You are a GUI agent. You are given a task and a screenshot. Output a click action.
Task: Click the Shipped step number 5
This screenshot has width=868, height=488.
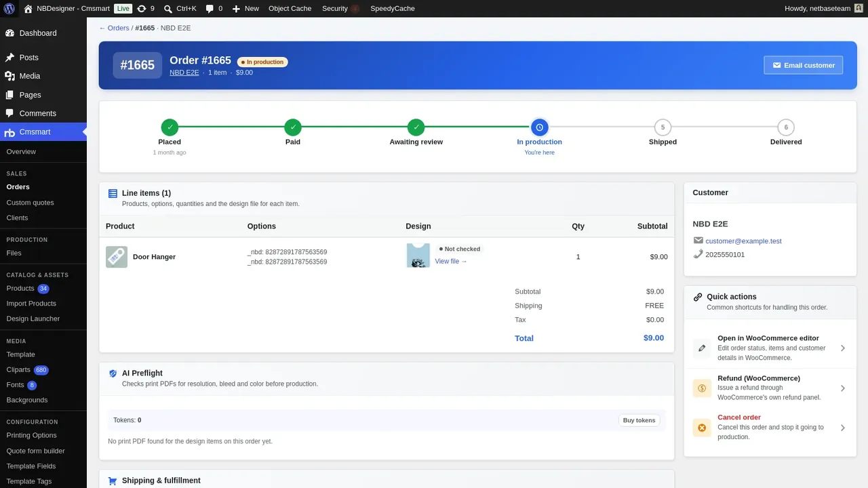click(663, 127)
